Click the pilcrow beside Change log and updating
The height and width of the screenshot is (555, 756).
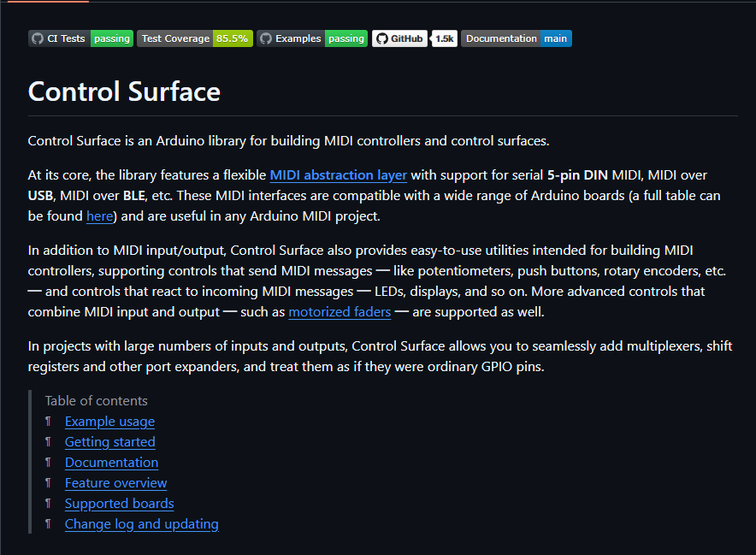[50, 524]
